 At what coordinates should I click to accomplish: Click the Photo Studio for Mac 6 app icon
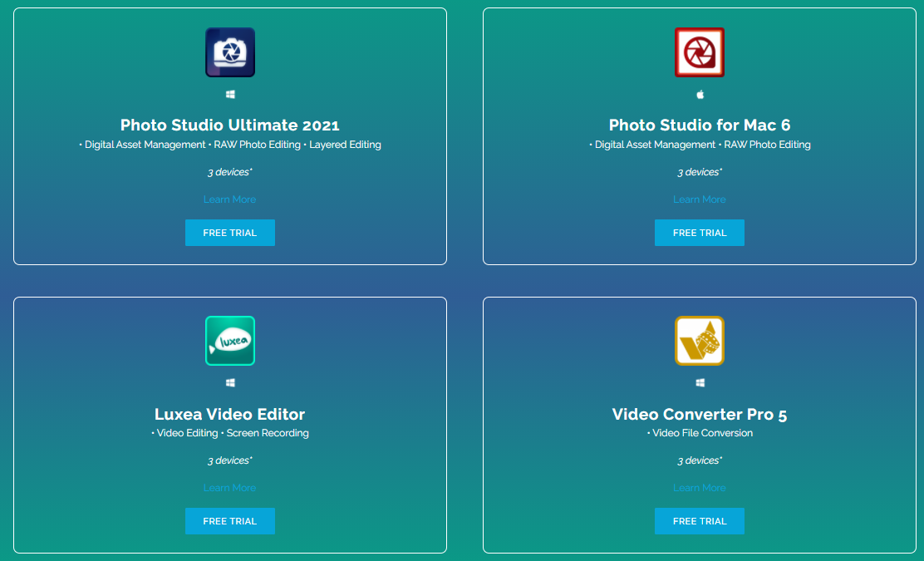click(700, 52)
